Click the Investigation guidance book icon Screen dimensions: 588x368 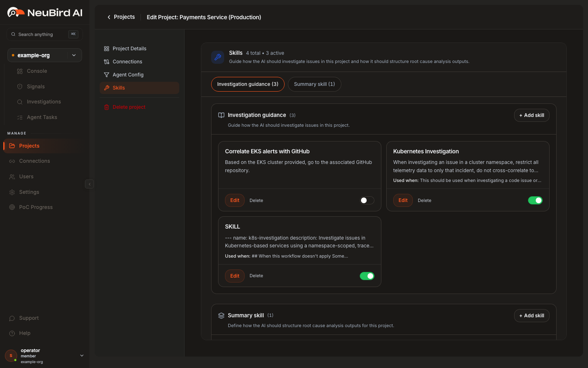pos(221,115)
